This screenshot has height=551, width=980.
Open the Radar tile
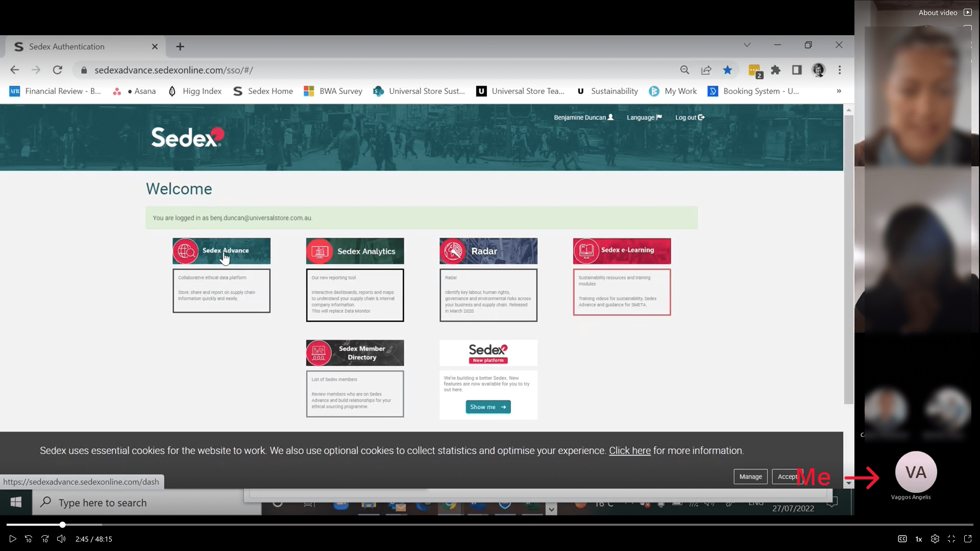point(488,251)
